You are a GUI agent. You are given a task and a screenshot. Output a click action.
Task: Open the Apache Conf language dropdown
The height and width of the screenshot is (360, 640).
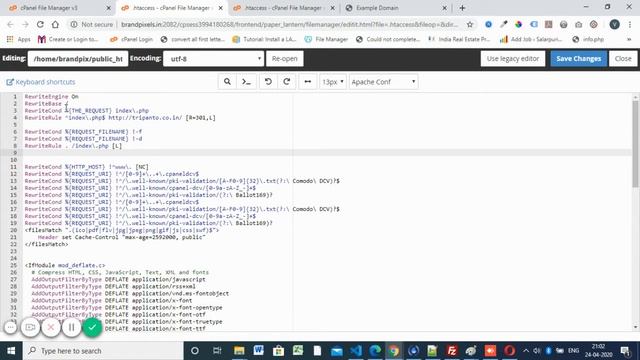[x=383, y=82]
